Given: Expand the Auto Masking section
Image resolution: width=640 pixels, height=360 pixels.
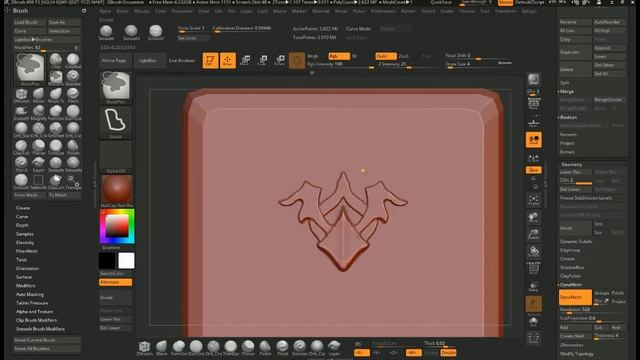Looking at the screenshot, I should click(x=30, y=294).
